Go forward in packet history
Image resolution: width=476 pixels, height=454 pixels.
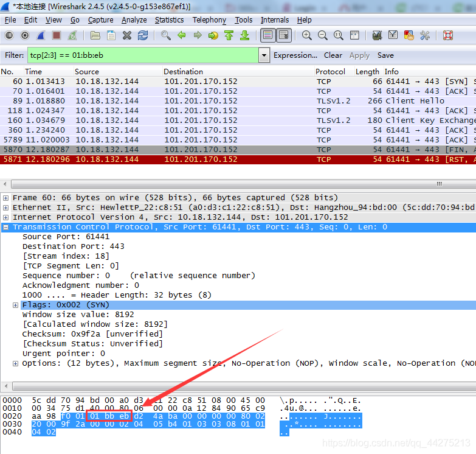click(x=198, y=35)
